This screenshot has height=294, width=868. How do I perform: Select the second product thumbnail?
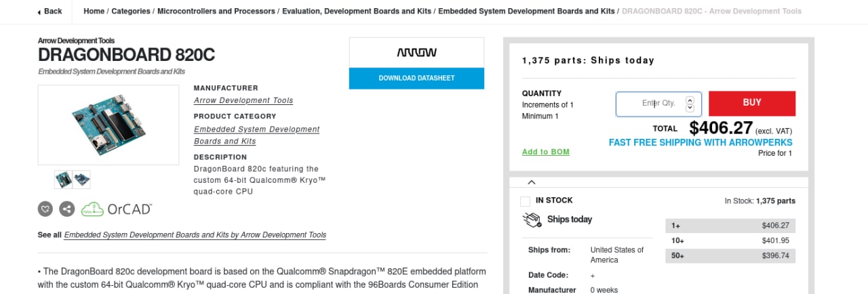click(81, 180)
